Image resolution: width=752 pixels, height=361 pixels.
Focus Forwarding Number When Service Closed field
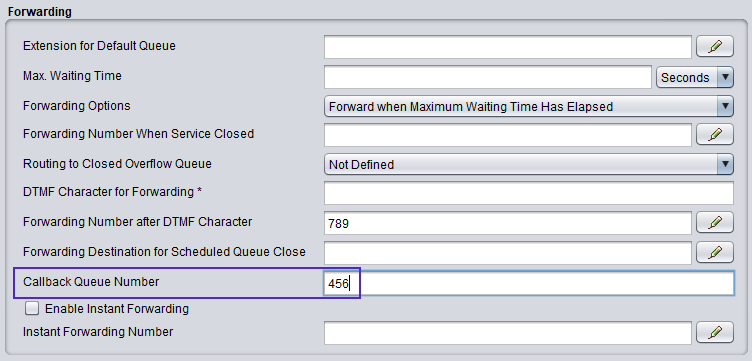508,135
